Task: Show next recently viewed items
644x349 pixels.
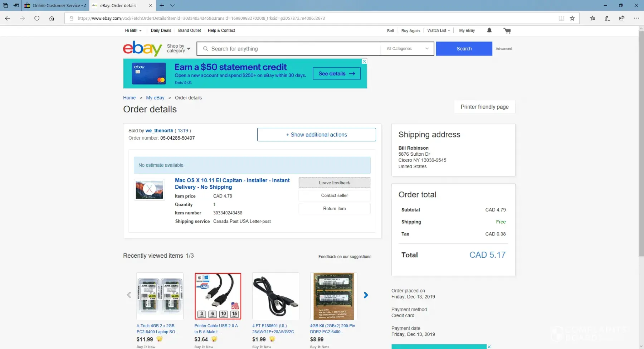Action: pyautogui.click(x=366, y=295)
